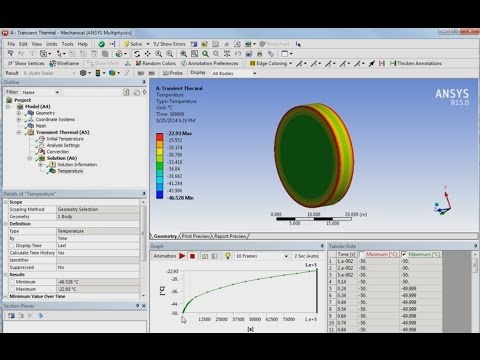Viewport: 480px width, 360px height.
Task: Switch to the Print Preview tab
Action: [196, 236]
